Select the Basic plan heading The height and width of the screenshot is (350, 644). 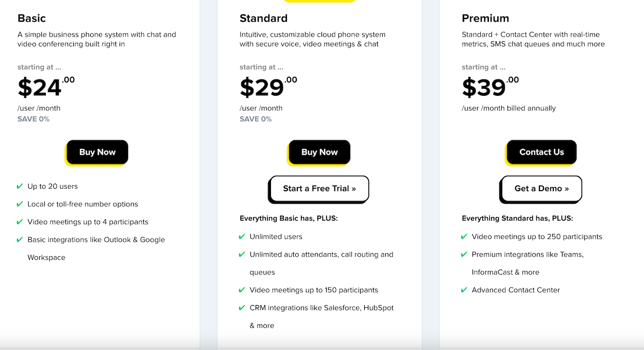click(32, 19)
